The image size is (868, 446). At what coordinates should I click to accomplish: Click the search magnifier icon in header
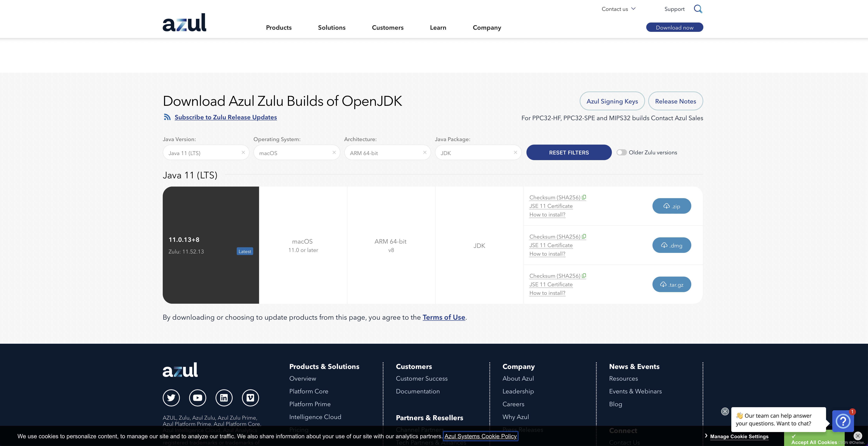tap(698, 9)
